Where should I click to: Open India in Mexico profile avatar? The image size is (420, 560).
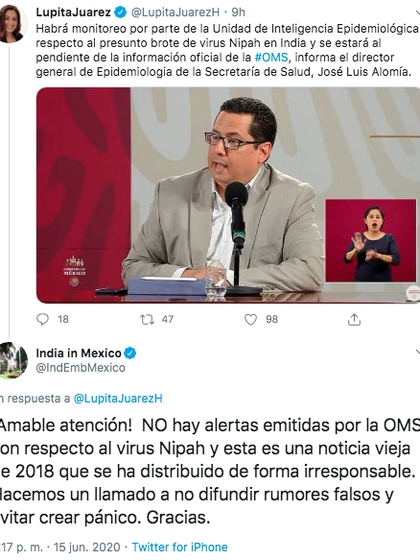13,360
